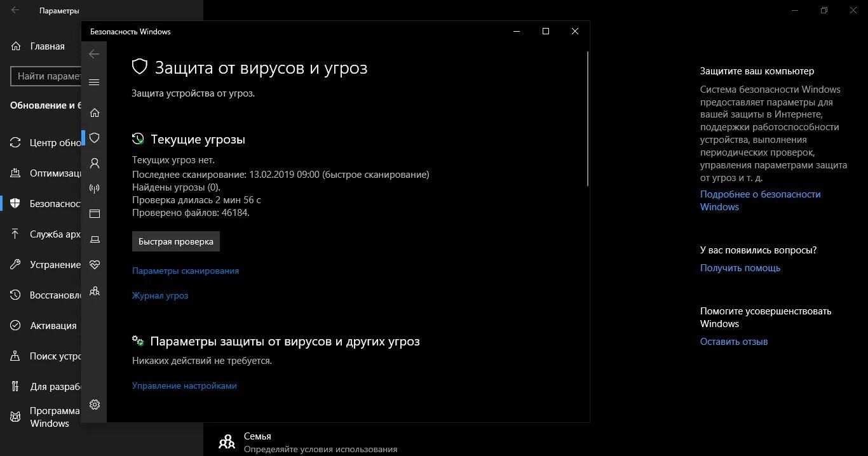Open Подробнее о безопасности Windows link
Screen dimensions: 868x456
click(761, 201)
